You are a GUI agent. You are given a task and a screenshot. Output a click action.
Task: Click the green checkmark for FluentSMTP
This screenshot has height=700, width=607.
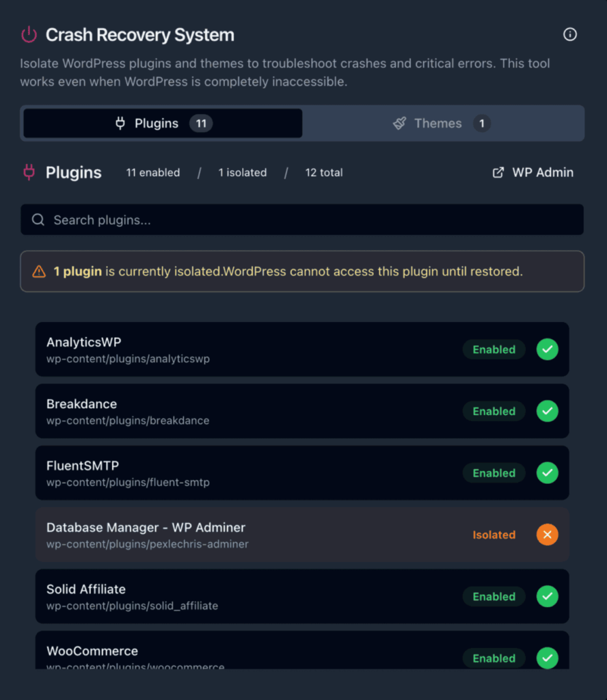[547, 472]
